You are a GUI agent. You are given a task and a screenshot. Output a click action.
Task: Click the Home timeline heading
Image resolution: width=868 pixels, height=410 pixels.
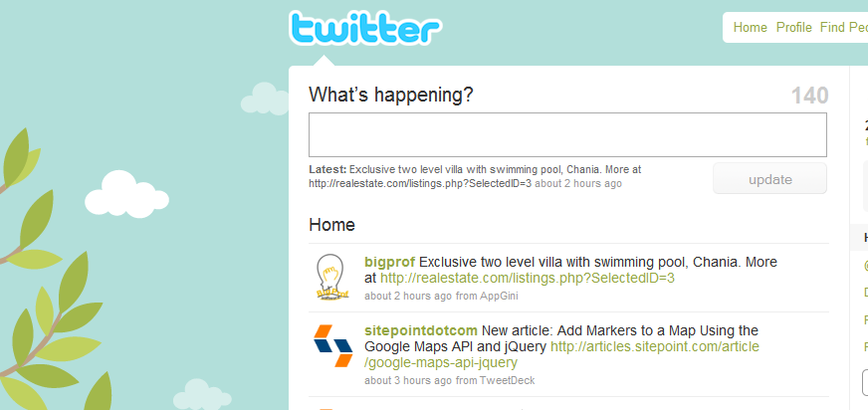pos(331,226)
